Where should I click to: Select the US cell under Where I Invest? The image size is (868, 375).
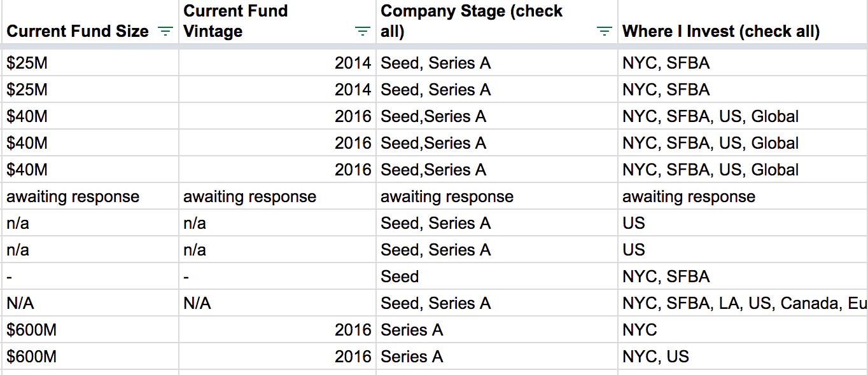click(631, 223)
